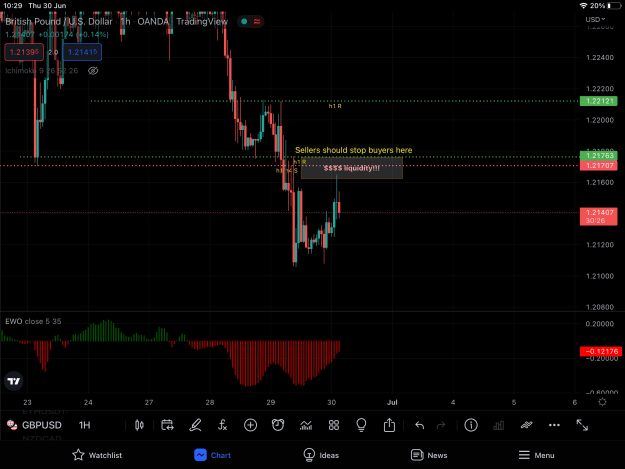Tap the 'Jul' date on time axis
This screenshot has width=625, height=469.
[x=392, y=402]
